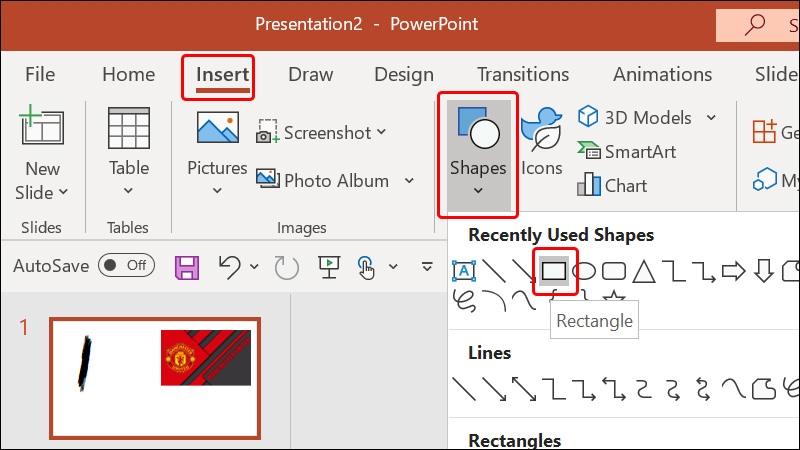
Task: Select the Elbow Arrow Connector in Recently Used Shapes
Action: pos(704,271)
